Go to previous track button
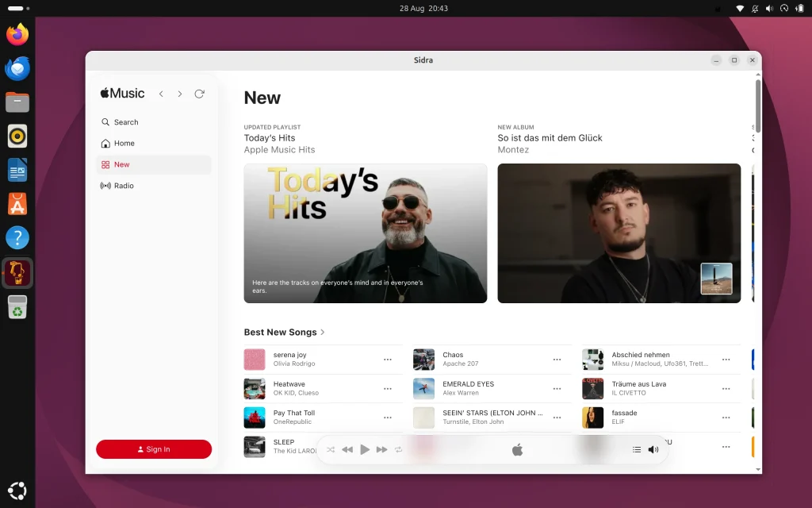Screen dimensions: 812x508 pyautogui.click(x=347, y=449)
